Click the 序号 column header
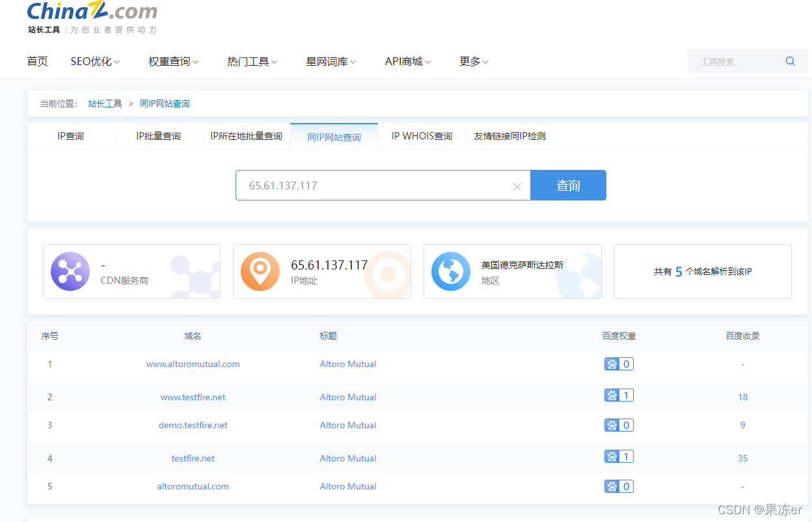The height and width of the screenshot is (522, 812). click(x=50, y=336)
